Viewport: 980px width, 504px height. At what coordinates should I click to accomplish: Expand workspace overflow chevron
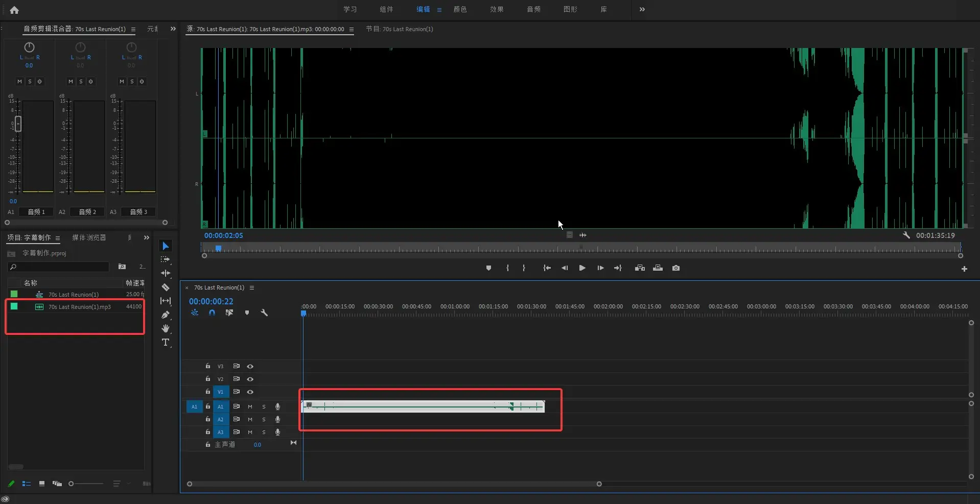pos(642,9)
